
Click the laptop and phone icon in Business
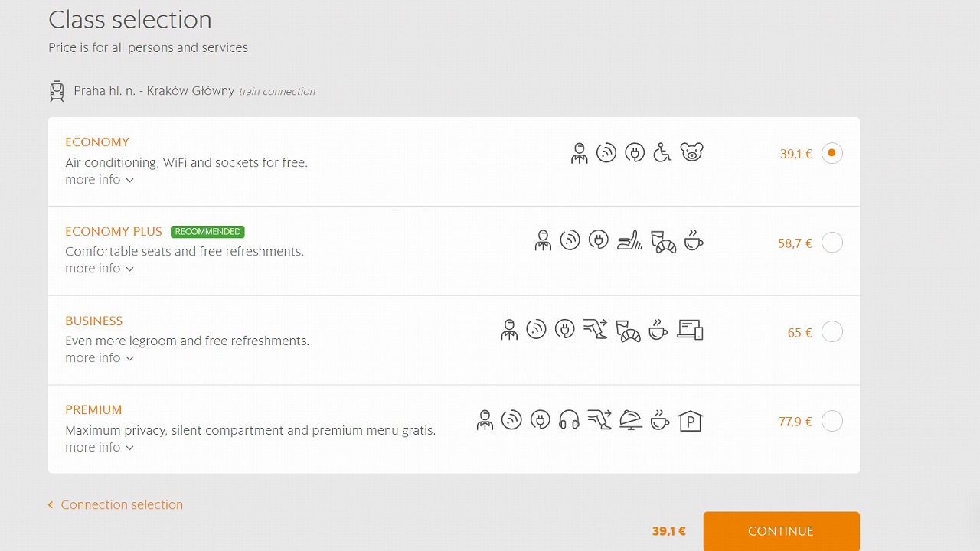coord(690,331)
